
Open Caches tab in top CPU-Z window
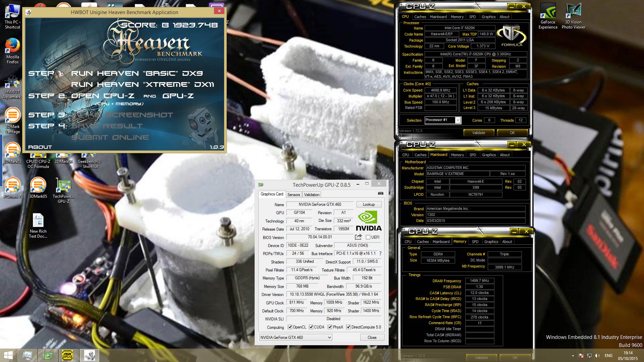[x=420, y=17]
